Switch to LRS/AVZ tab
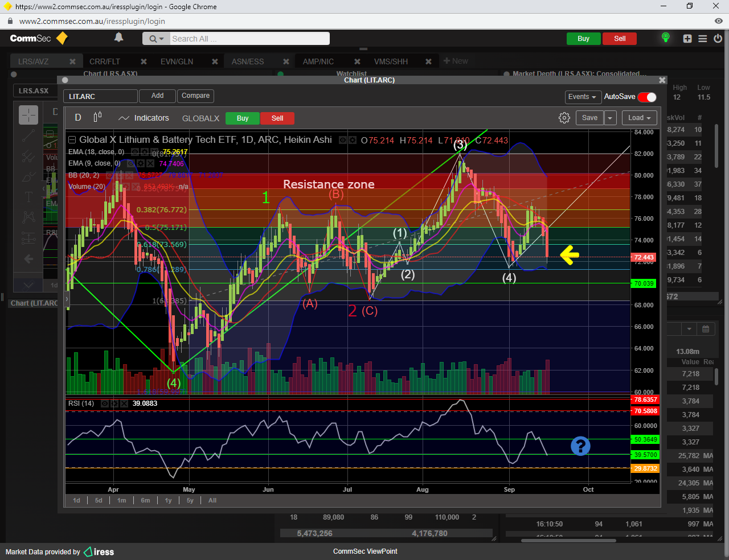 pos(34,61)
